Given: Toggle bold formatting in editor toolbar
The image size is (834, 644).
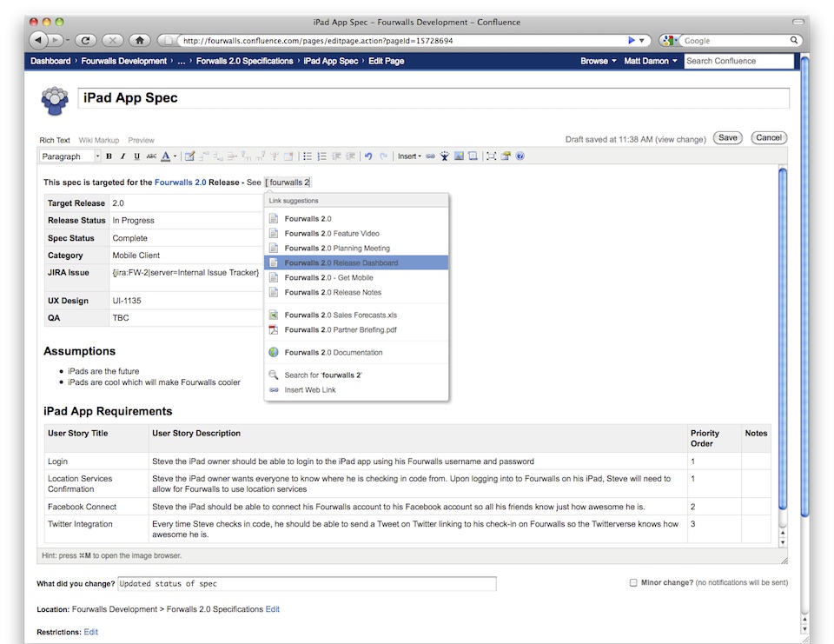Looking at the screenshot, I should 109,156.
